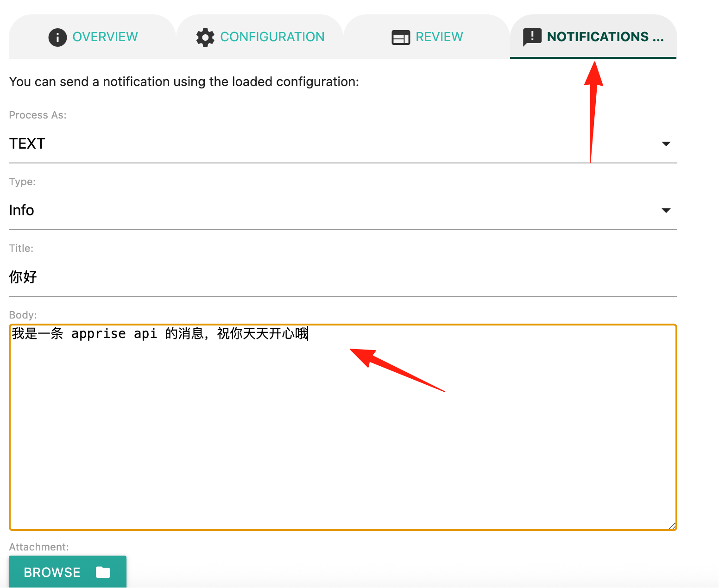Click the 'You can send a notification' text
719x588 pixels.
point(184,82)
